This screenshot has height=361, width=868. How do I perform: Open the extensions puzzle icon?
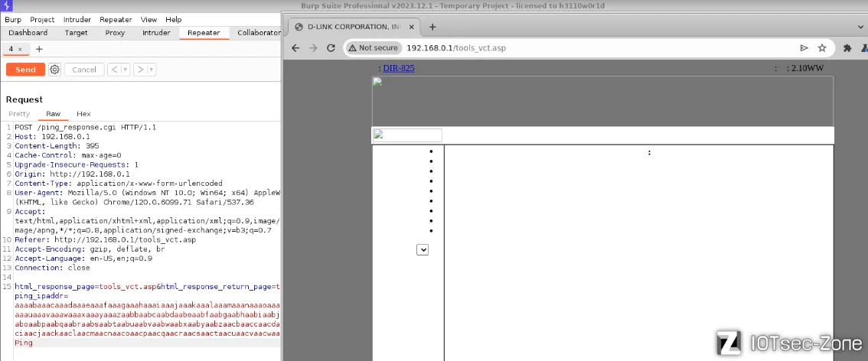coord(847,48)
